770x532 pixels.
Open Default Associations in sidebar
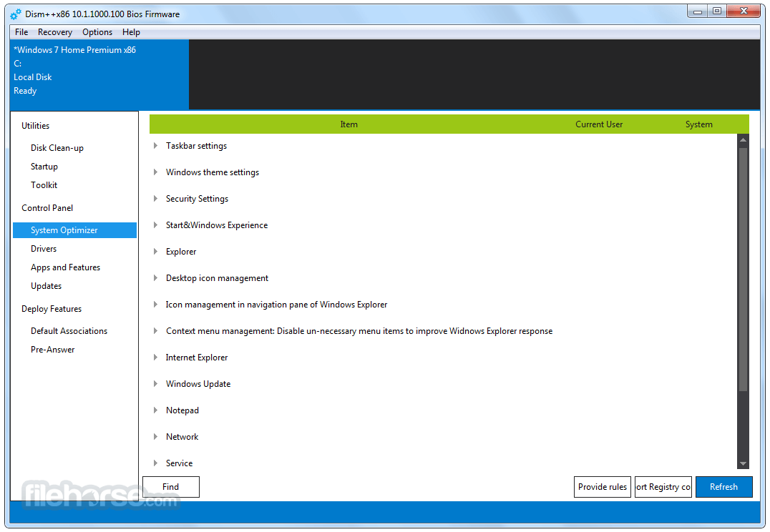point(69,331)
